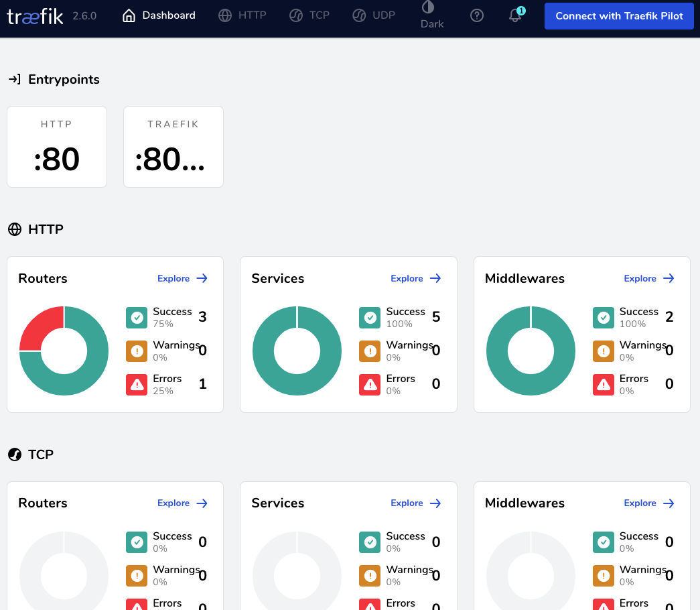Select the TRAEFIK entrypoint card
Image resolution: width=700 pixels, height=610 pixels.
pos(173,147)
